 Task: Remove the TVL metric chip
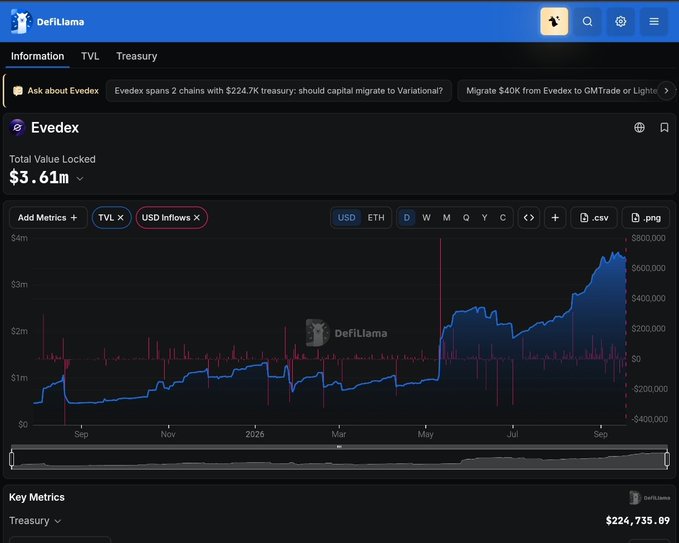pos(120,217)
